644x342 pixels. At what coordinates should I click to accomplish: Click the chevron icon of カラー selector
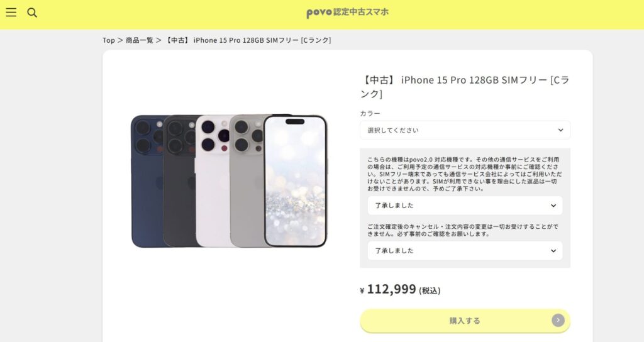tap(560, 130)
